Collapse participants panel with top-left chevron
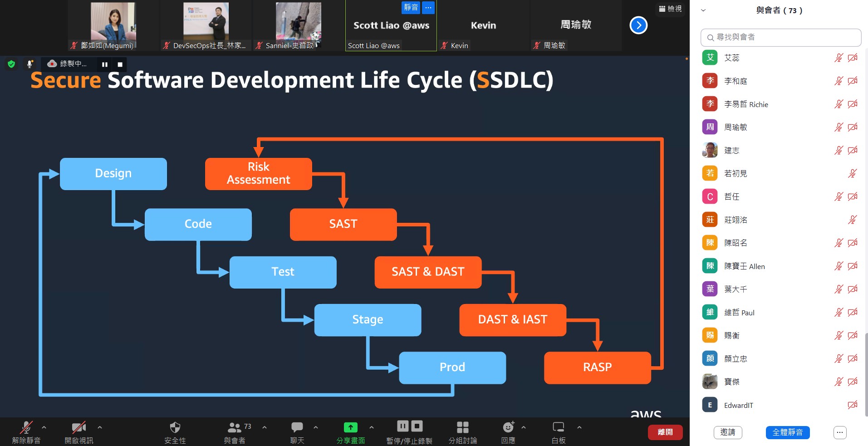868x446 pixels. 703,10
